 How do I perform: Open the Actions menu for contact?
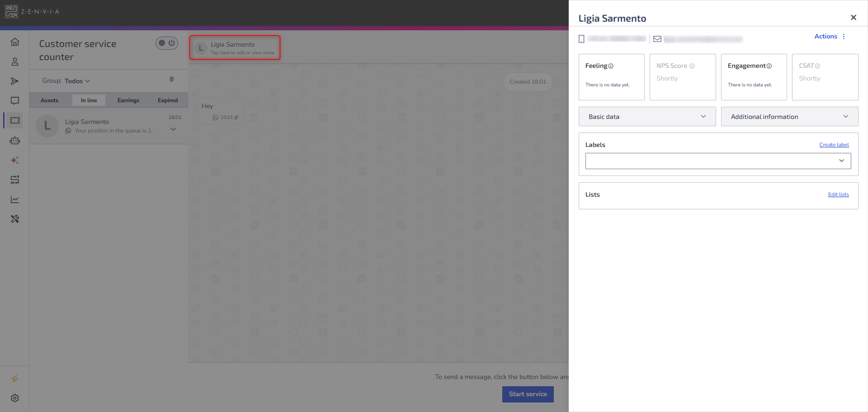pos(830,36)
